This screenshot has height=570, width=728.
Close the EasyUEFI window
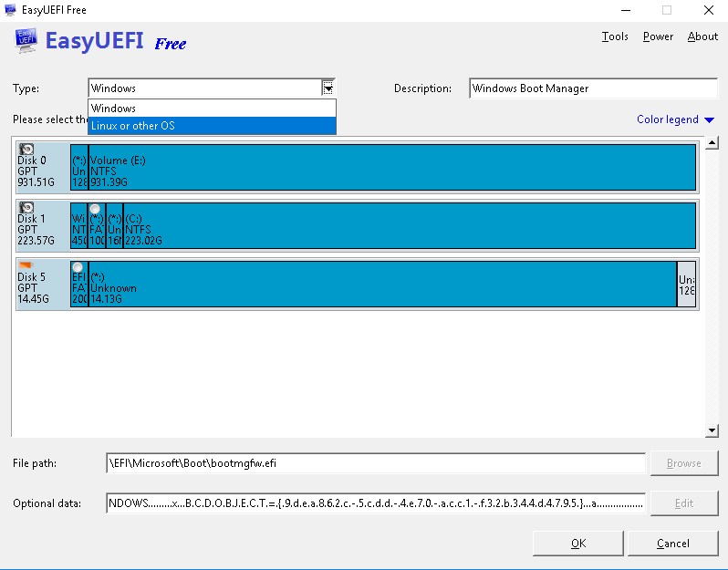(709, 10)
